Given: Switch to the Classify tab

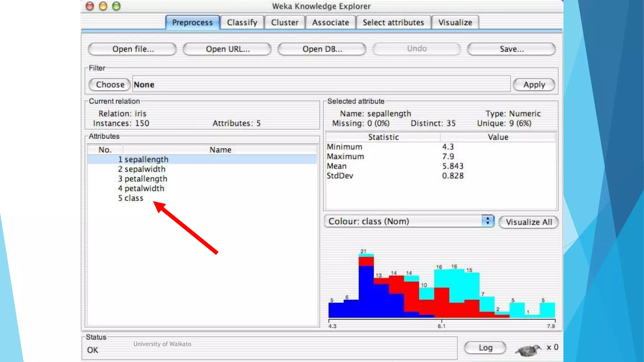Looking at the screenshot, I should click(x=242, y=23).
